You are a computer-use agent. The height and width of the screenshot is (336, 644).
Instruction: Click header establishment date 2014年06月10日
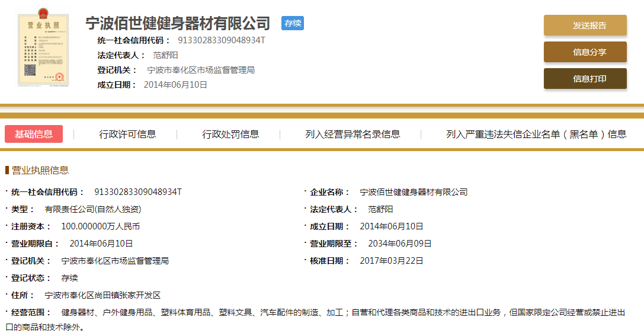175,85
